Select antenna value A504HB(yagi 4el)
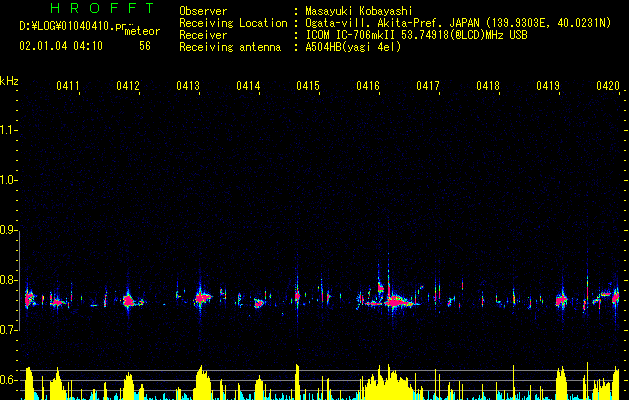 point(353,47)
